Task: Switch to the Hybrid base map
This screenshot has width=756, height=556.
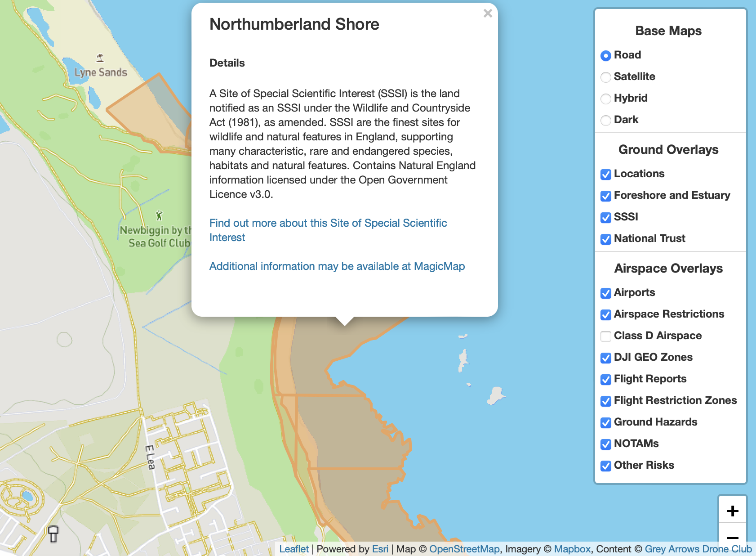Action: pos(606,99)
